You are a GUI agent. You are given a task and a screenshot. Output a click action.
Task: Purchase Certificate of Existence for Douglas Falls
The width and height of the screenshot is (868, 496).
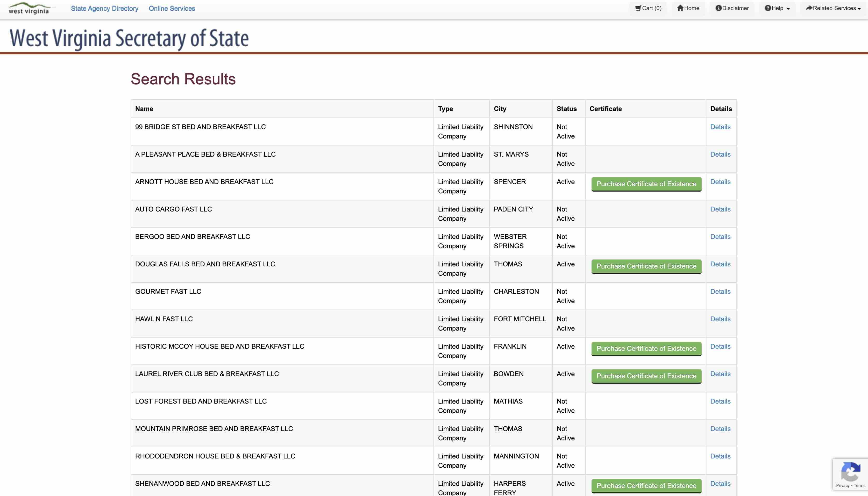click(x=646, y=266)
